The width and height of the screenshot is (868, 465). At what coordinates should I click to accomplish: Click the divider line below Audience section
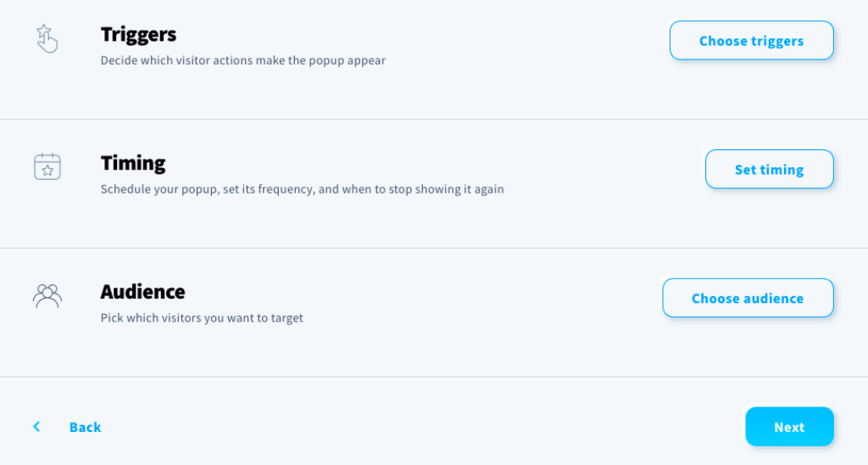click(x=434, y=377)
